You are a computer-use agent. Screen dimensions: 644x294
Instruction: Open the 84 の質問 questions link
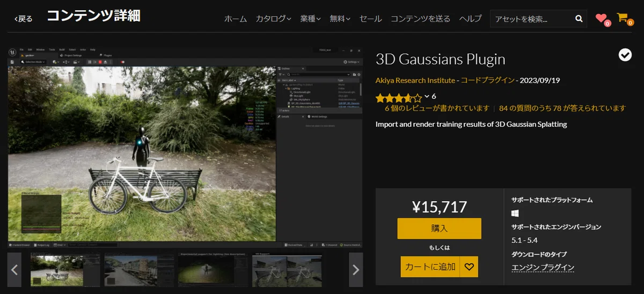pos(562,108)
